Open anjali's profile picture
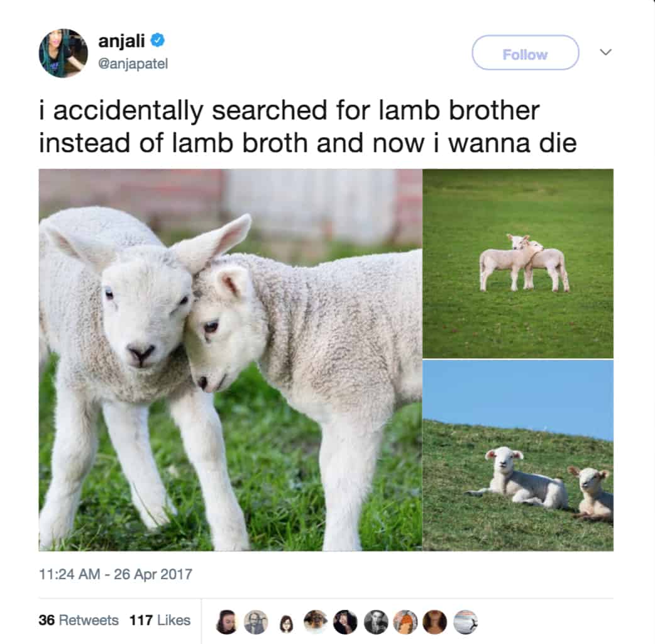The image size is (655, 644). [63, 53]
